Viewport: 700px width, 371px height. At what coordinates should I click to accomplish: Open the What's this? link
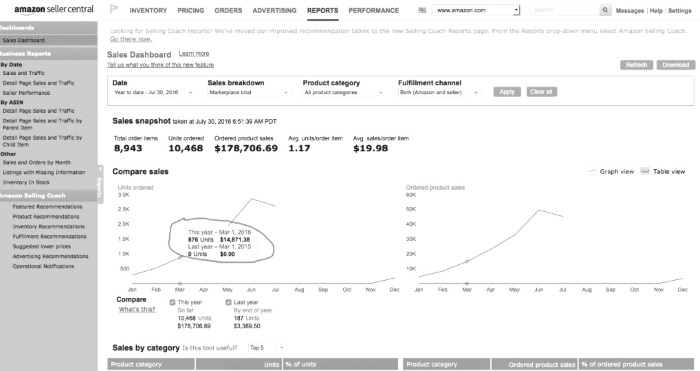[137, 309]
